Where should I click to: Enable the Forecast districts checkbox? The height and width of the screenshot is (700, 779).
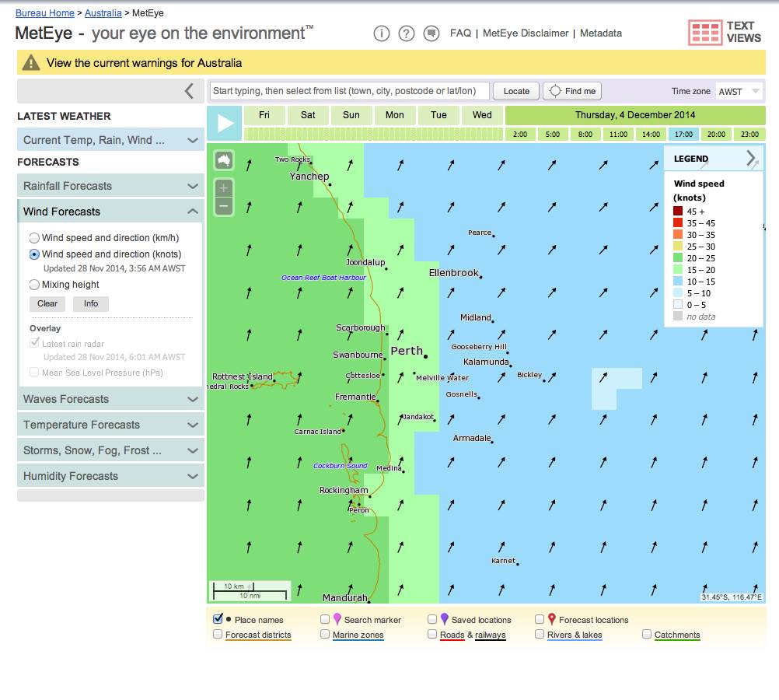218,635
